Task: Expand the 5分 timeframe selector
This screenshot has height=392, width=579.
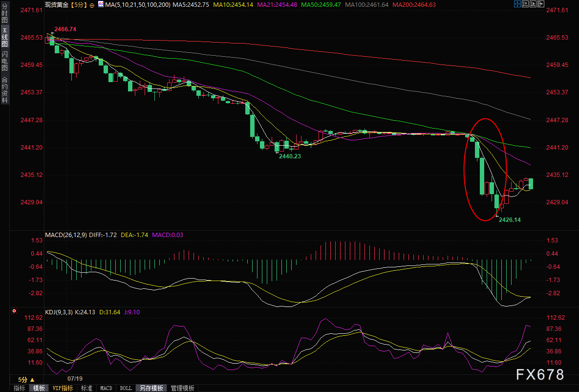Action: (x=26, y=380)
